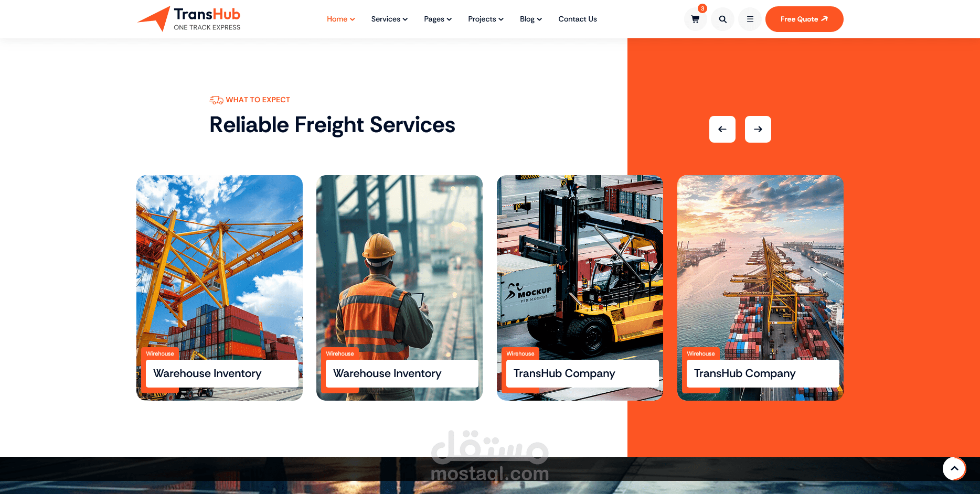Open the hamburger menu icon

pos(750,19)
